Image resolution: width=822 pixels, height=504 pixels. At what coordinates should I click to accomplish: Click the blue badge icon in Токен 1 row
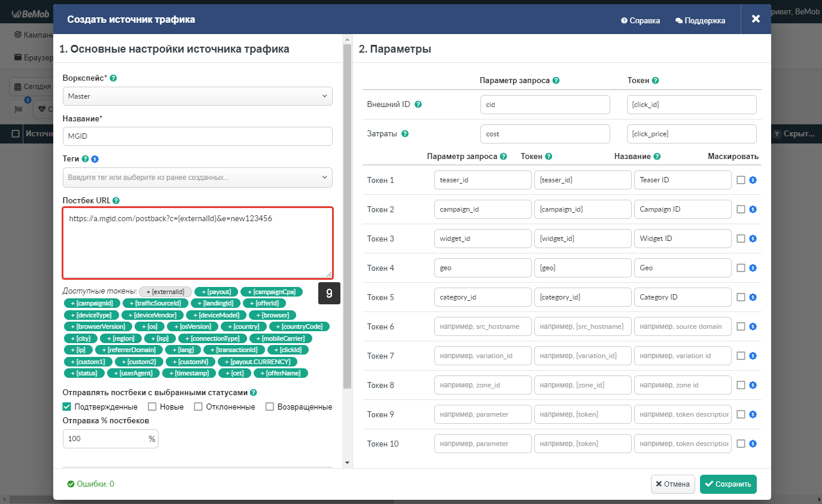[753, 180]
